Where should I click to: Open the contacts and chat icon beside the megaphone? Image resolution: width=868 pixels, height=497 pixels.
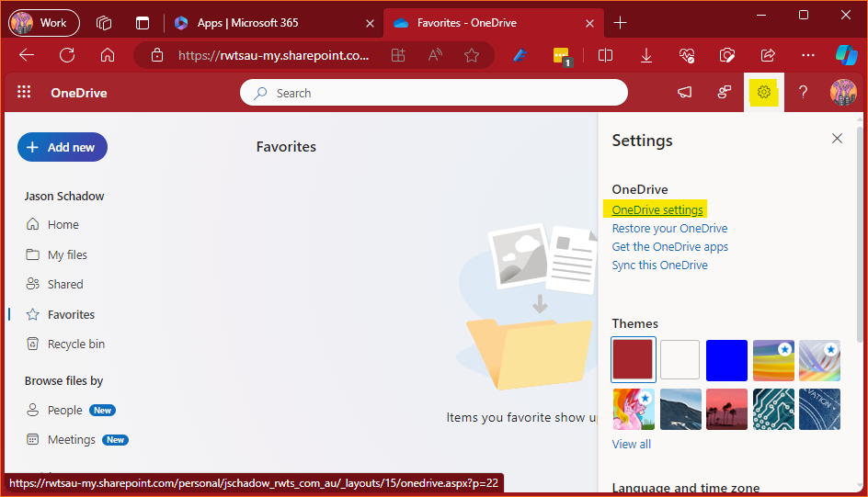pos(724,92)
